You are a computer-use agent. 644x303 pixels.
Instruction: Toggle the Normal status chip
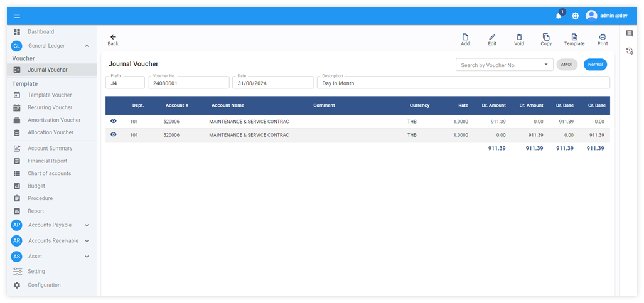595,65
